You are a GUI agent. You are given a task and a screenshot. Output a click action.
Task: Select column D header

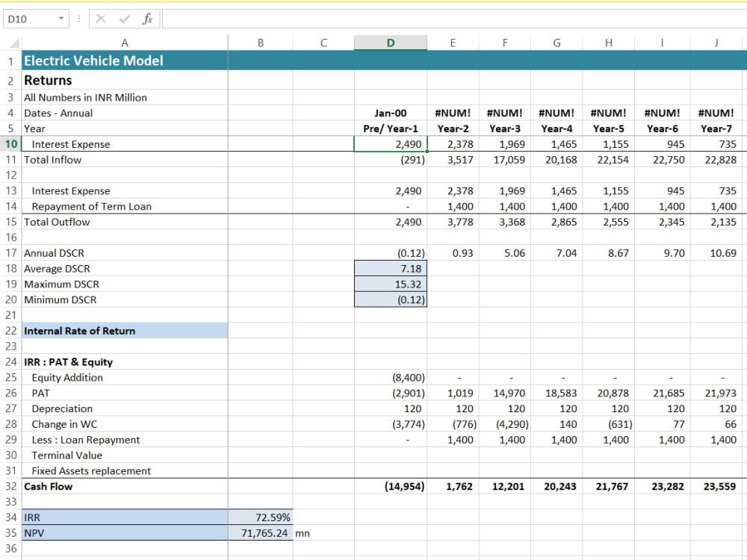coord(391,43)
